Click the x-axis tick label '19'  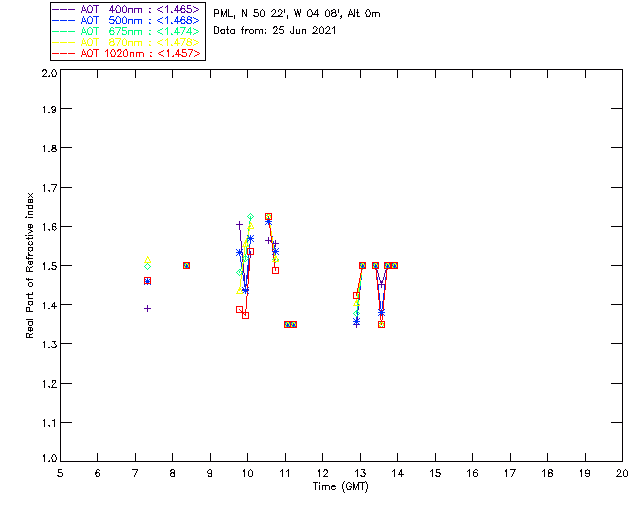pos(585,473)
